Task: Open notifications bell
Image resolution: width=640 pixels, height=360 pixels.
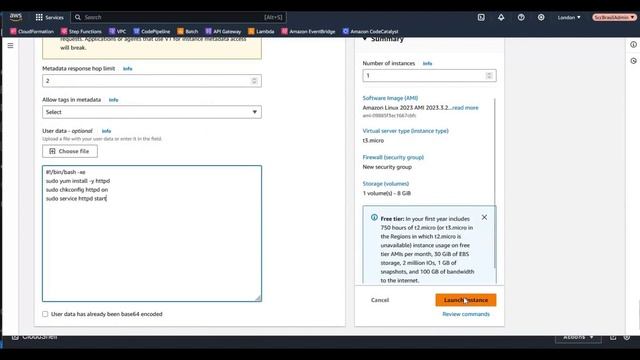Action: (501, 17)
